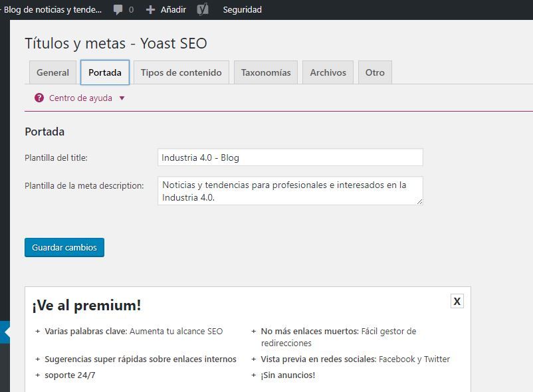The image size is (533, 392).
Task: Click the Yoast SEO logo icon in admin bar
Action: tap(203, 9)
